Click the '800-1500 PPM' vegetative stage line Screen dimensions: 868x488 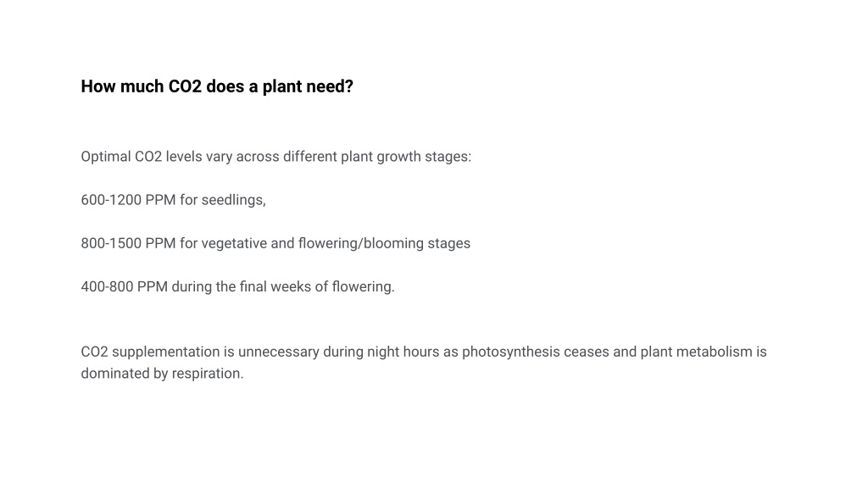[x=275, y=243]
